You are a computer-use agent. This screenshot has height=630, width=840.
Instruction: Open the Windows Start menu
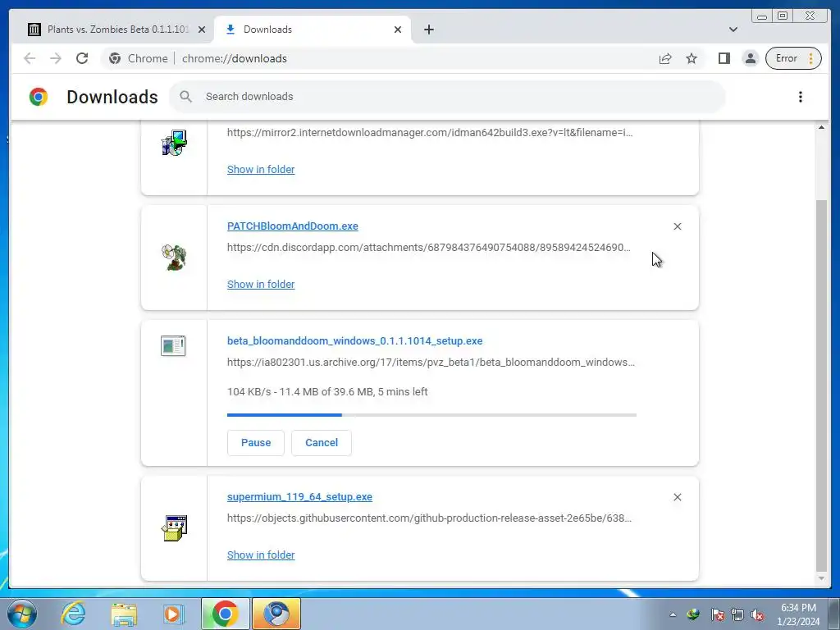pyautogui.click(x=22, y=614)
